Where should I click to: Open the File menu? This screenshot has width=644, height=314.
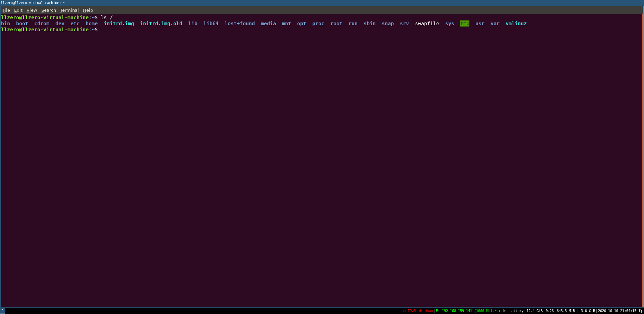(x=6, y=10)
